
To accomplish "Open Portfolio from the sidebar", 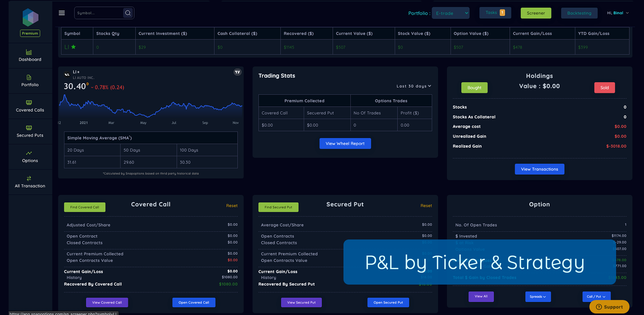I will (30, 81).
